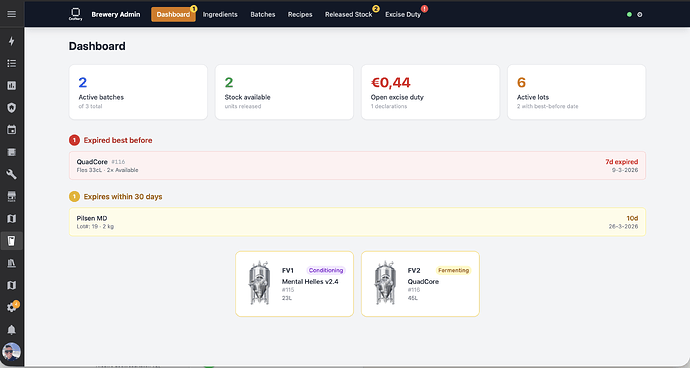Open the Active batches summary card
Image resolution: width=690 pixels, height=368 pixels.
tap(138, 92)
